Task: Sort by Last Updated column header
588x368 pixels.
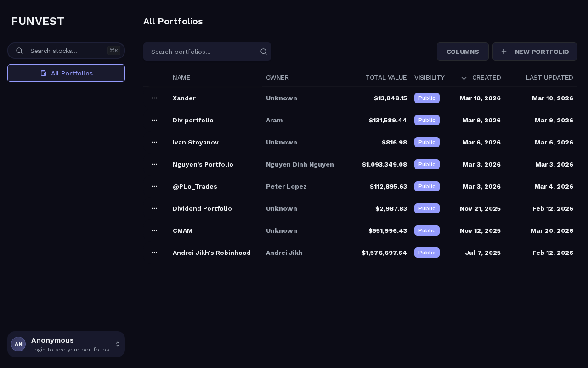Action: [x=549, y=77]
